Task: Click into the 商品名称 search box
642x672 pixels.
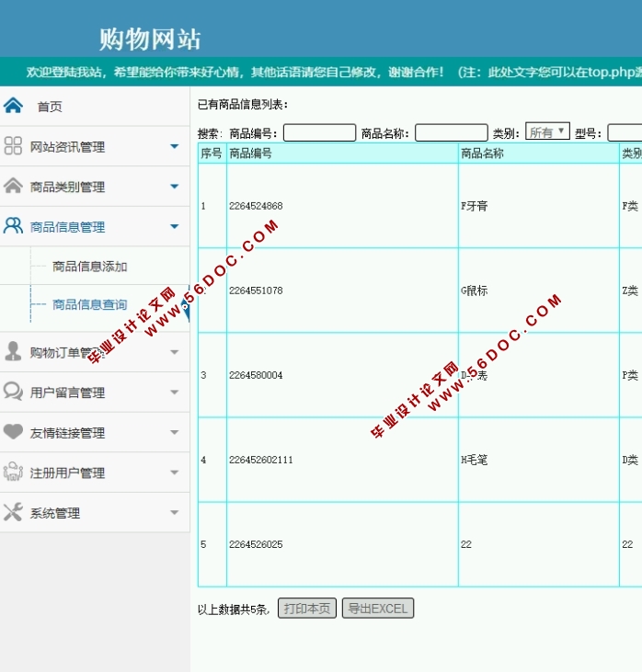Action: coord(451,133)
